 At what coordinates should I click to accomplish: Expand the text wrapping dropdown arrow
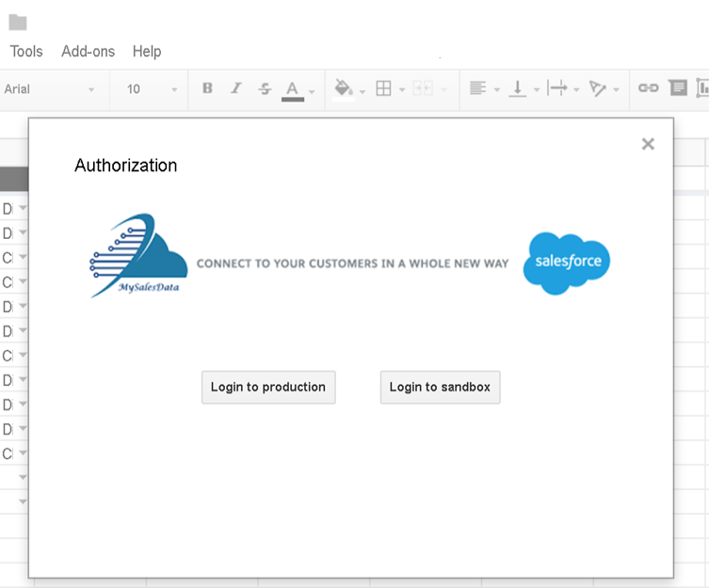tap(576, 90)
